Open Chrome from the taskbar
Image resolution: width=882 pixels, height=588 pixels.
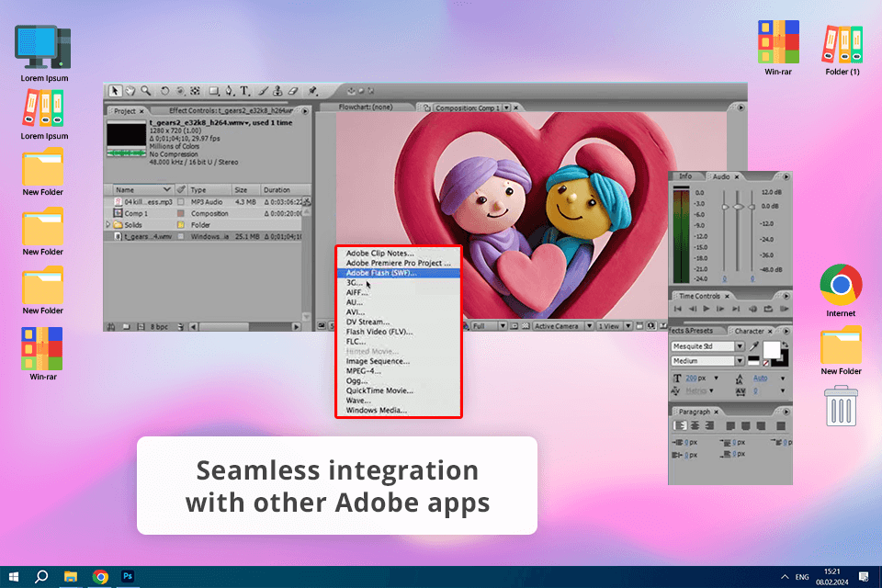(x=100, y=577)
